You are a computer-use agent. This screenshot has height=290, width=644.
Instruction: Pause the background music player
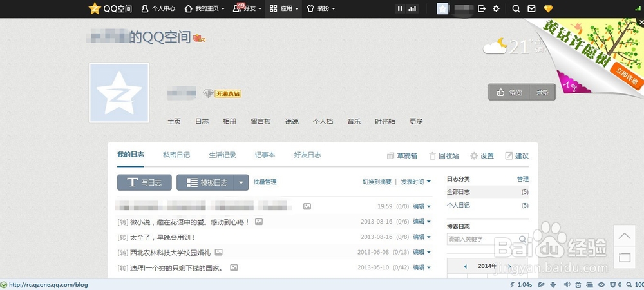[400, 8]
